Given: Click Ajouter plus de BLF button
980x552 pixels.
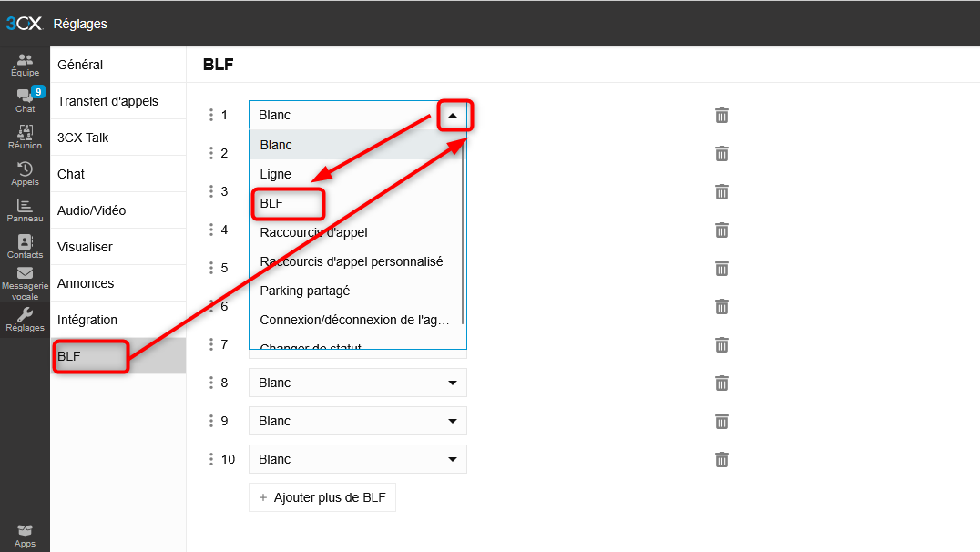Looking at the screenshot, I should click(322, 497).
